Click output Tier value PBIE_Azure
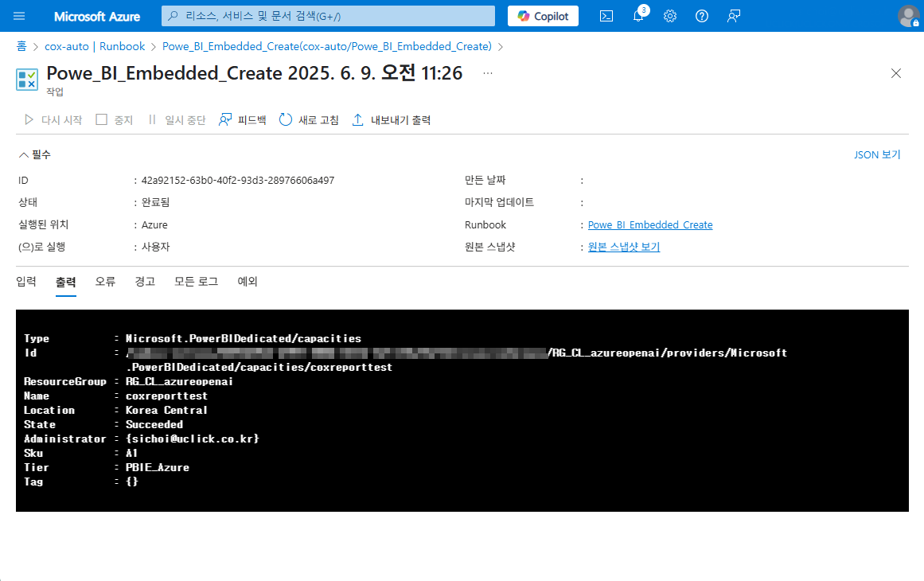Image resolution: width=924 pixels, height=581 pixels. 158,467
